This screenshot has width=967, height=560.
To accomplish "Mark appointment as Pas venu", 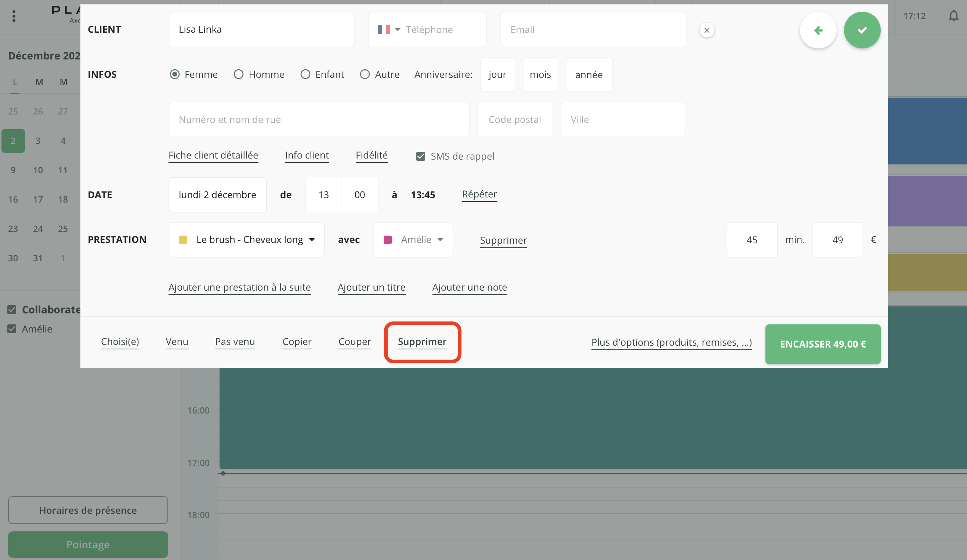I will coord(235,341).
